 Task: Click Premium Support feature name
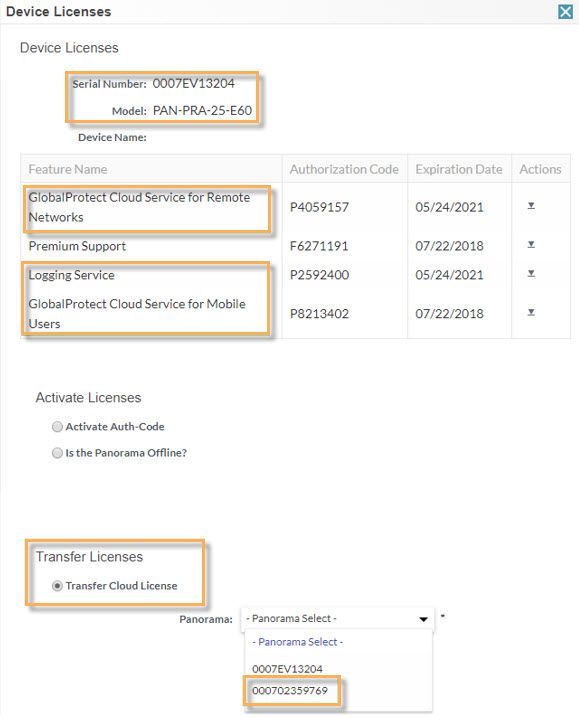coord(77,246)
